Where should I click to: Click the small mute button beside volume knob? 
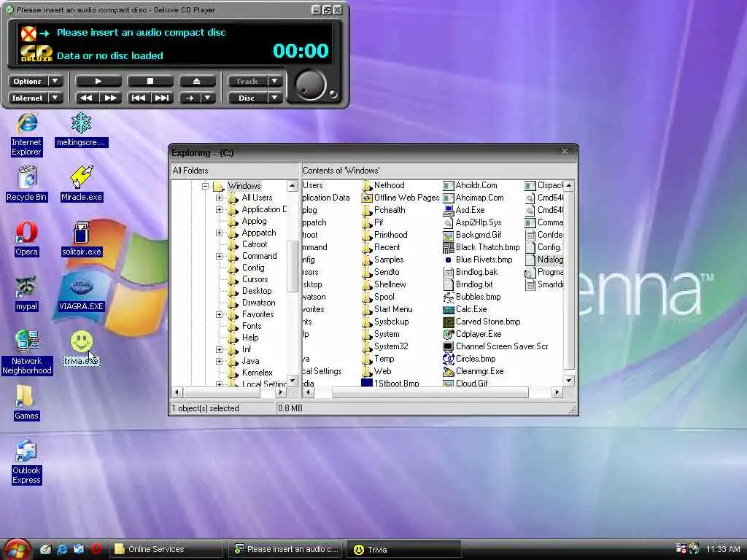point(333,94)
